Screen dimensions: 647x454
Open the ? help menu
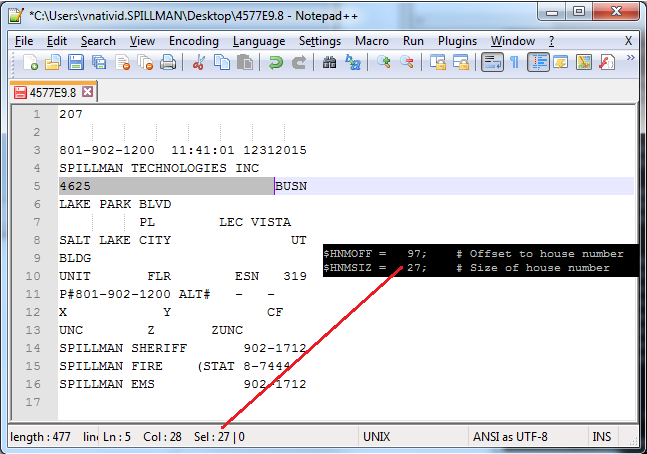tap(551, 41)
